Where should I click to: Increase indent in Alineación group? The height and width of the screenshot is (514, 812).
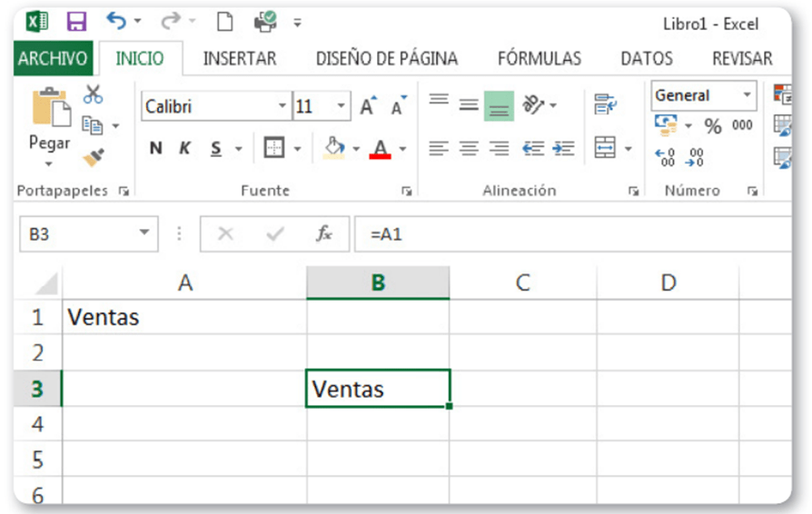(x=564, y=149)
